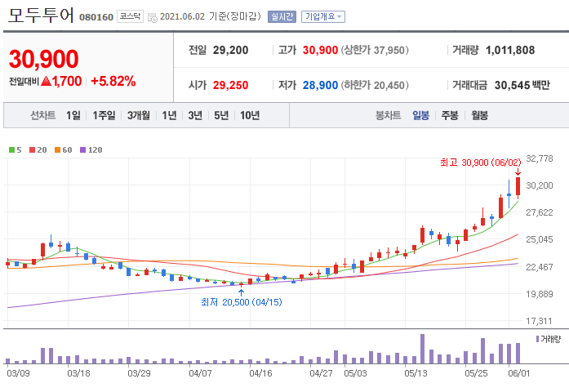The image size is (569, 392).
Task: Click the 거래량 value 1,011,808
Action: click(510, 50)
